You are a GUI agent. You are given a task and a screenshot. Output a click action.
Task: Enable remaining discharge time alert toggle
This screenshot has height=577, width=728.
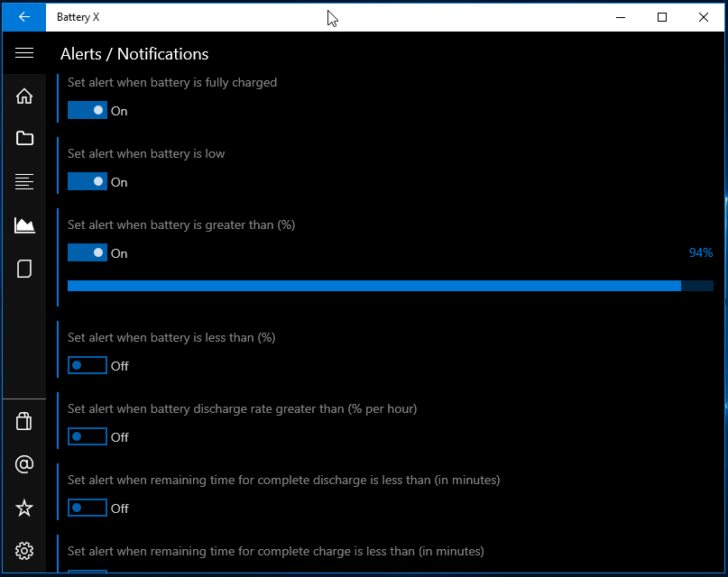coord(88,508)
